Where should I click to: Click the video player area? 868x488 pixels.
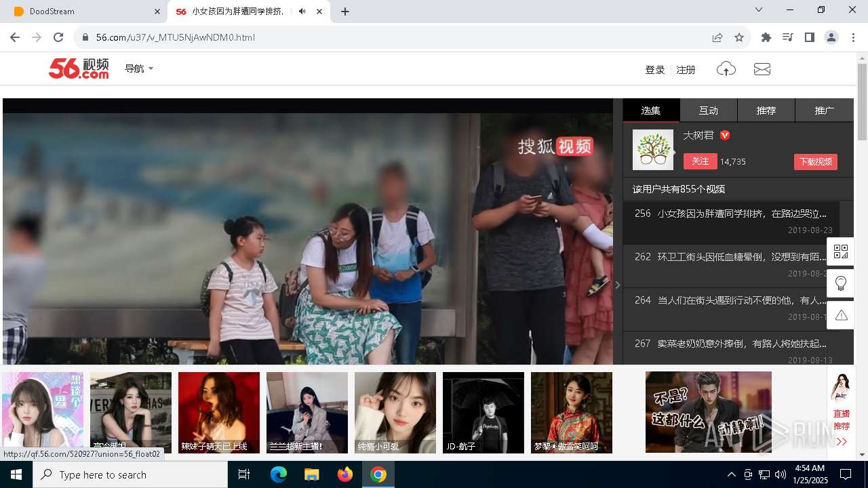308,232
